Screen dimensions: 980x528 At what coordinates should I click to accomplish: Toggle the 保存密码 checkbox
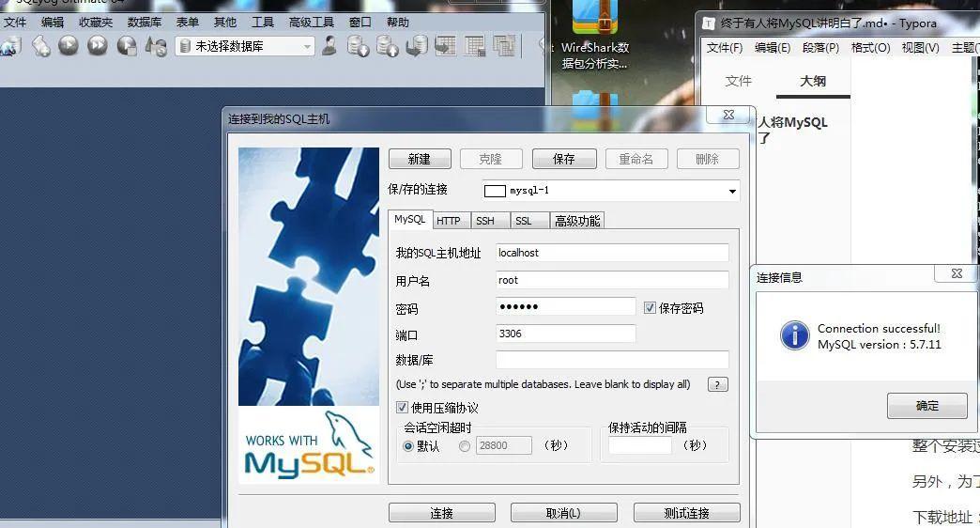pos(650,307)
